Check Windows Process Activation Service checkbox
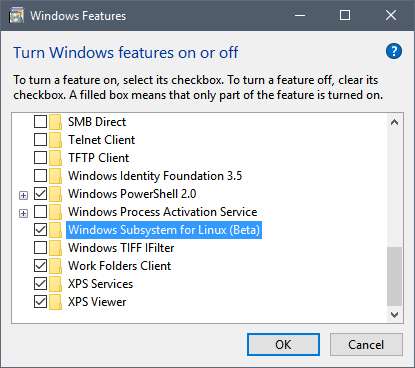The width and height of the screenshot is (415, 368). click(40, 212)
